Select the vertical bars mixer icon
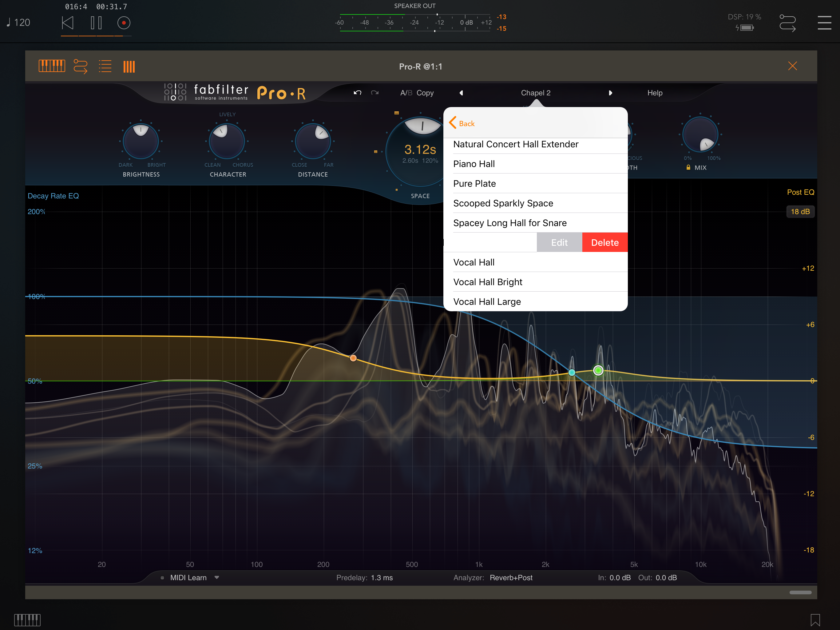The width and height of the screenshot is (840, 630). pyautogui.click(x=129, y=67)
